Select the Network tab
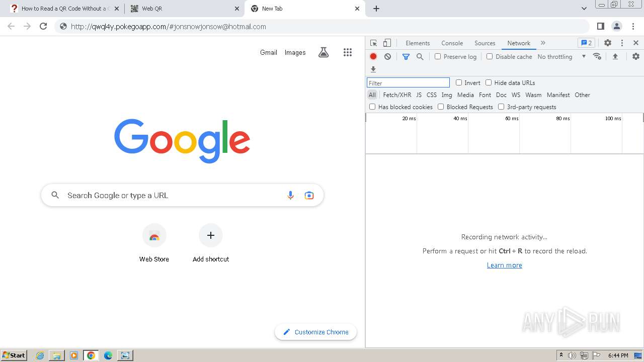Viewport: 644px width, 362px height. (x=519, y=43)
